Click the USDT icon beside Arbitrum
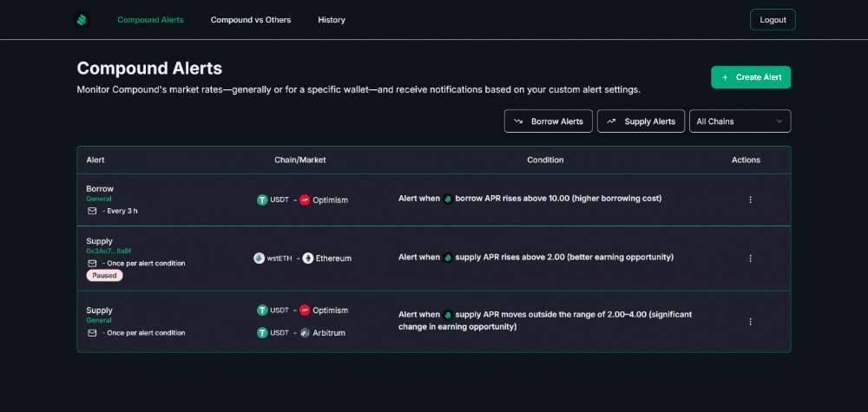 [x=262, y=333]
